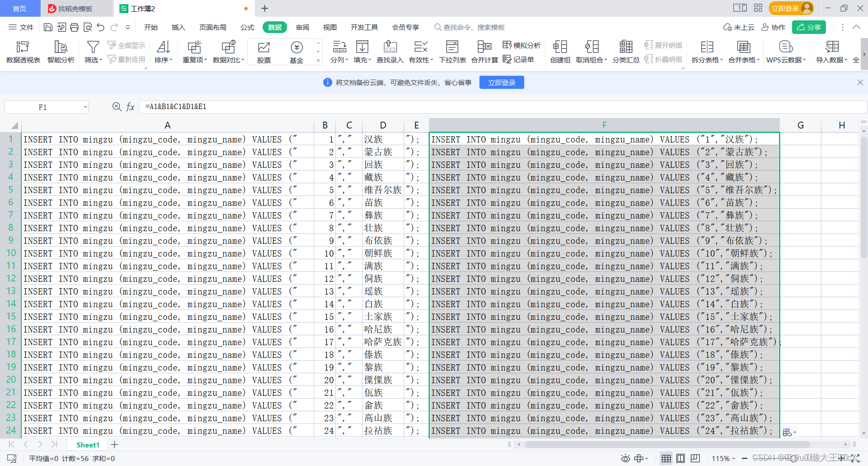
Task: Click 协作 (Collaborate) button
Action: coord(773,27)
